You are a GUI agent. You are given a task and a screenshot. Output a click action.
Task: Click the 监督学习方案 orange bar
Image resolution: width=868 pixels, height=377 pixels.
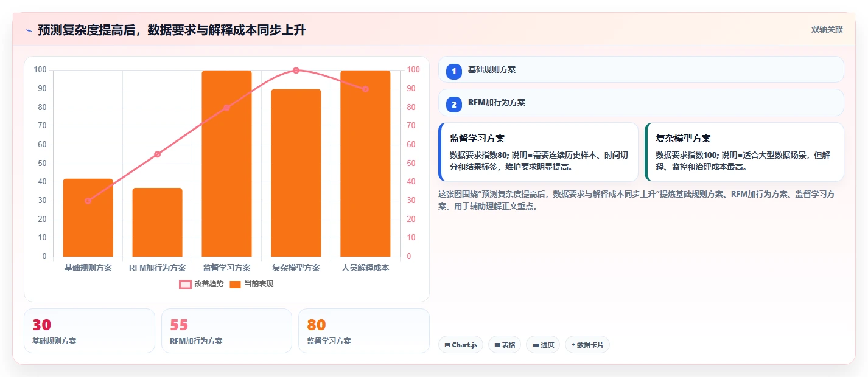[227, 164]
